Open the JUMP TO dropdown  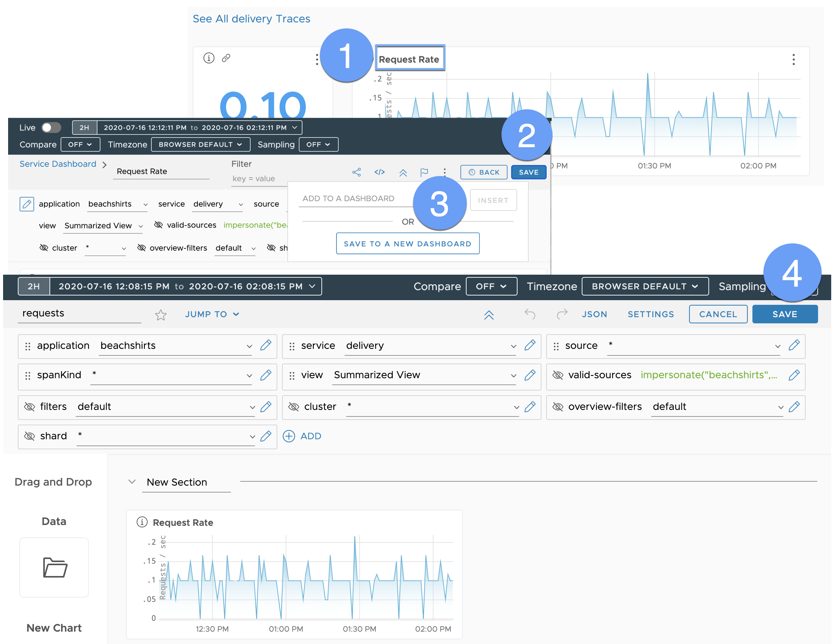click(x=212, y=314)
